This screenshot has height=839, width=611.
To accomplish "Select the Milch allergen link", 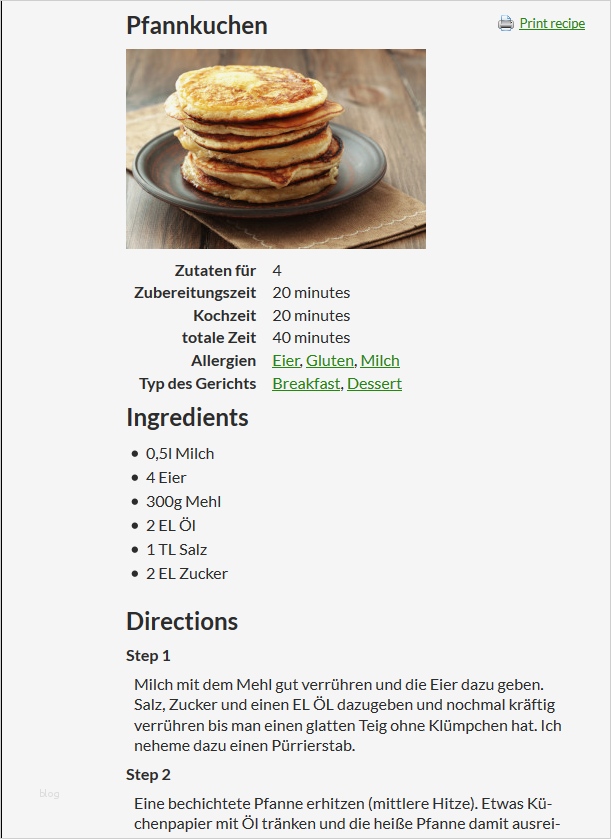I will click(380, 360).
